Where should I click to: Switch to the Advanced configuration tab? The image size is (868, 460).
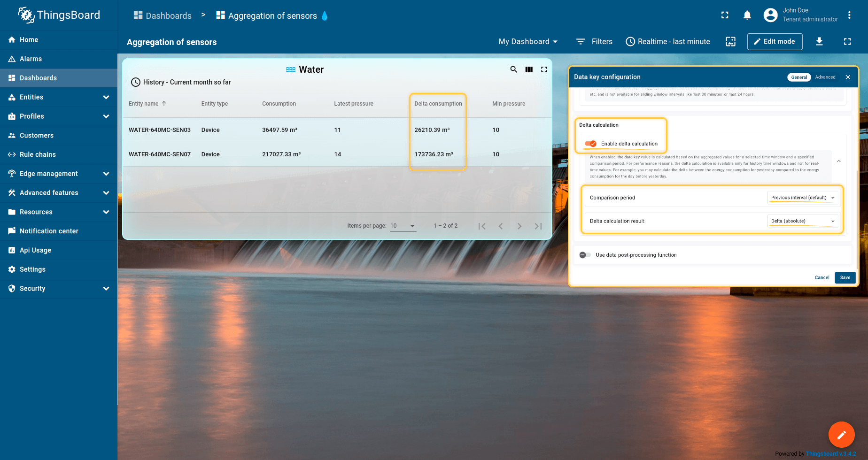tap(825, 77)
